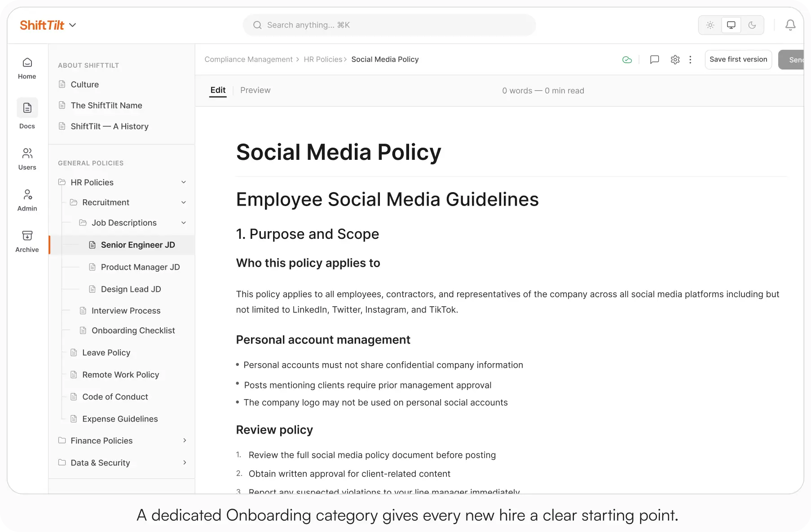The image size is (811, 532).
Task: Click Save first version button
Action: pos(738,59)
